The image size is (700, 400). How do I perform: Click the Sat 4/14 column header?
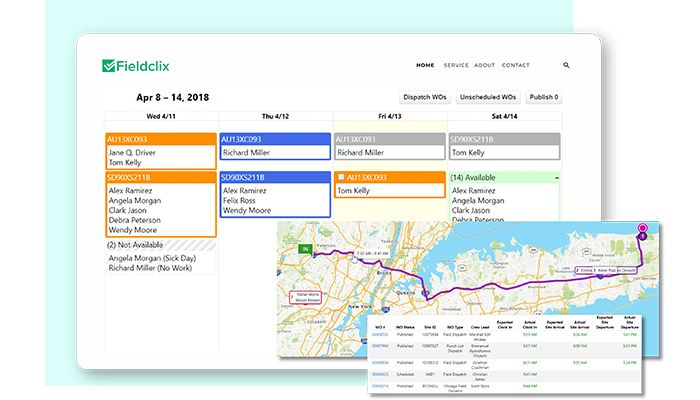tap(504, 116)
